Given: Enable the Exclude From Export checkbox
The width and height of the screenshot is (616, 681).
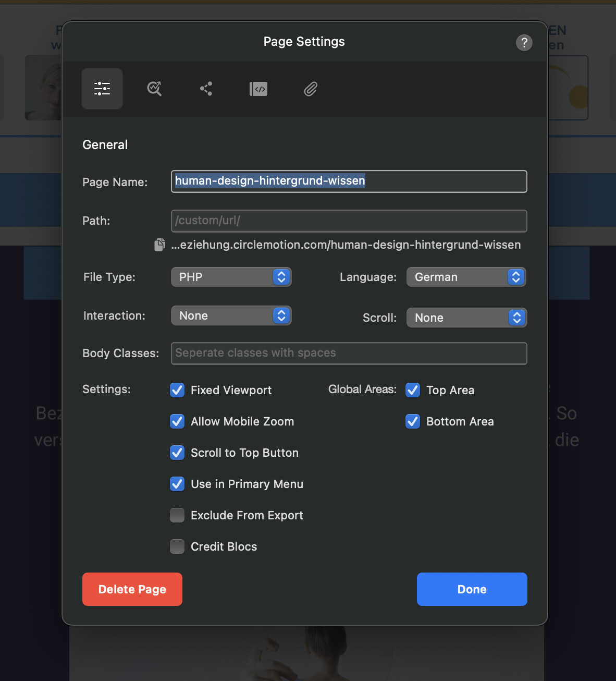Looking at the screenshot, I should tap(177, 515).
